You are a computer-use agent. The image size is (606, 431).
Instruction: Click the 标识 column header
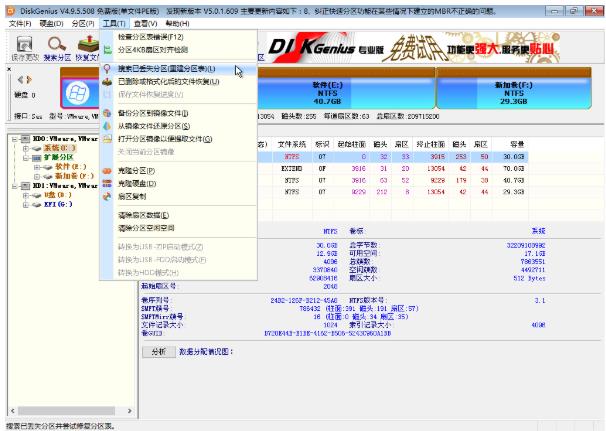click(x=322, y=144)
